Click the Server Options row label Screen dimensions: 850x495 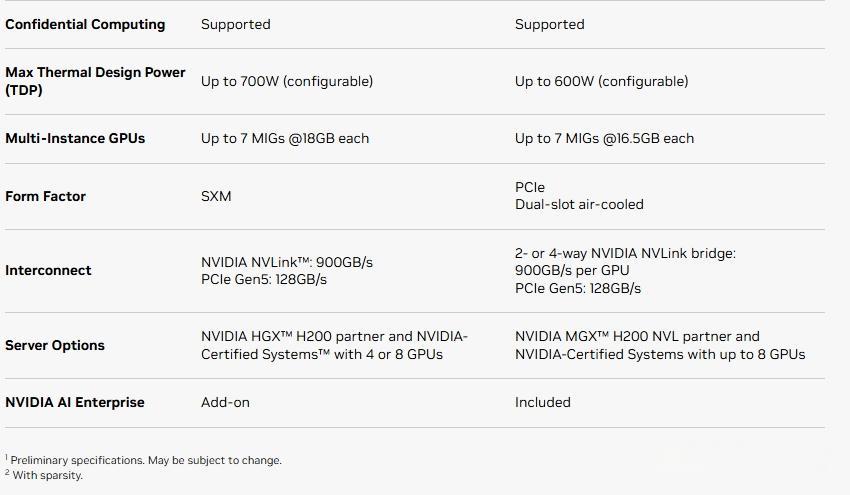55,345
